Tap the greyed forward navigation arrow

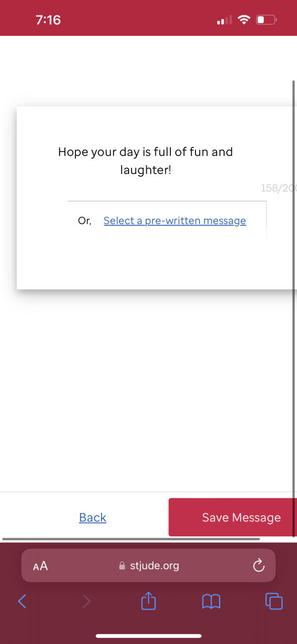coord(86,601)
